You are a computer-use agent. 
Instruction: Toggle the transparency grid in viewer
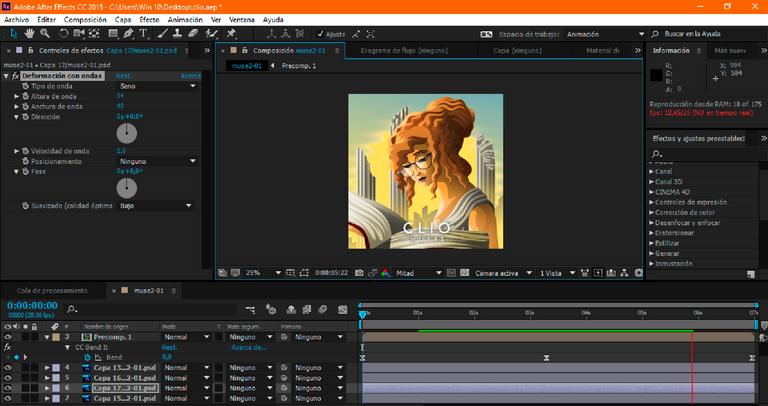click(x=464, y=273)
